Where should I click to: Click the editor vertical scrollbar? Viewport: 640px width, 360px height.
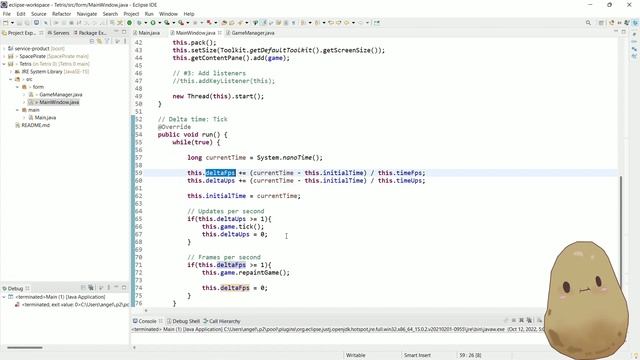(620, 229)
